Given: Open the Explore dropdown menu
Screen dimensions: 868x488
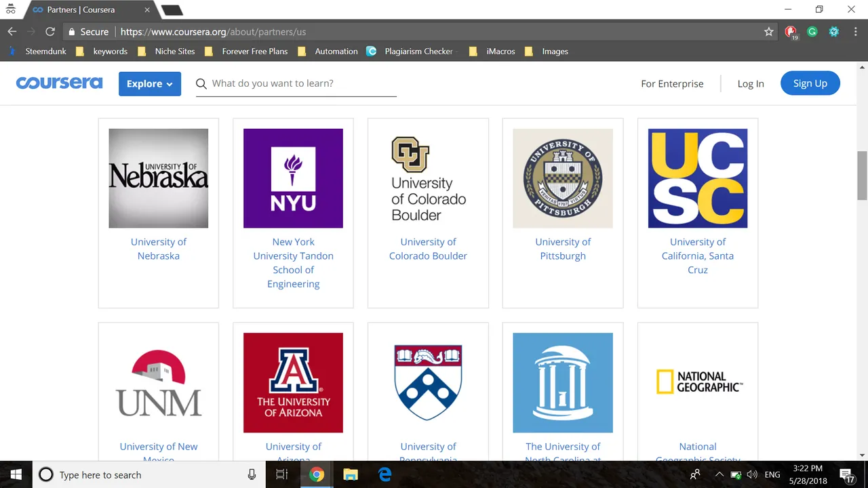Looking at the screenshot, I should [150, 84].
